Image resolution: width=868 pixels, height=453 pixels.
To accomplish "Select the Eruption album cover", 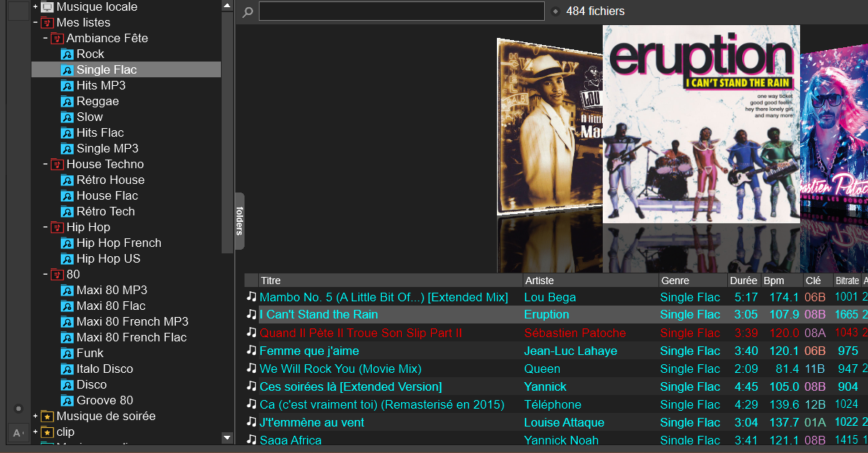I will pos(701,124).
